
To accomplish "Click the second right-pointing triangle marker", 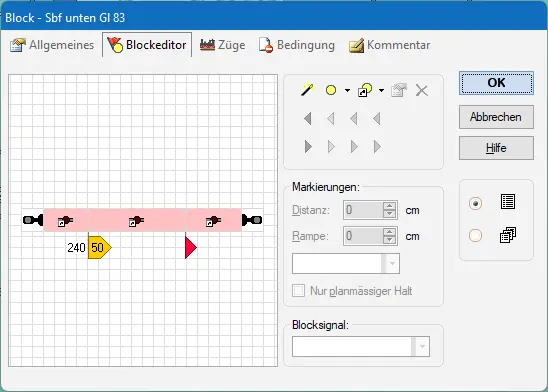I will pos(331,146).
